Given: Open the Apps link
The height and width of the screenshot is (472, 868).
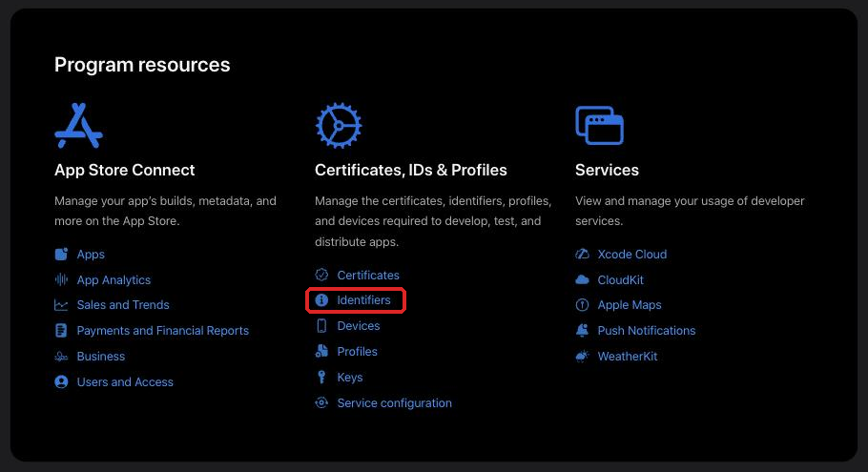Looking at the screenshot, I should (91, 255).
